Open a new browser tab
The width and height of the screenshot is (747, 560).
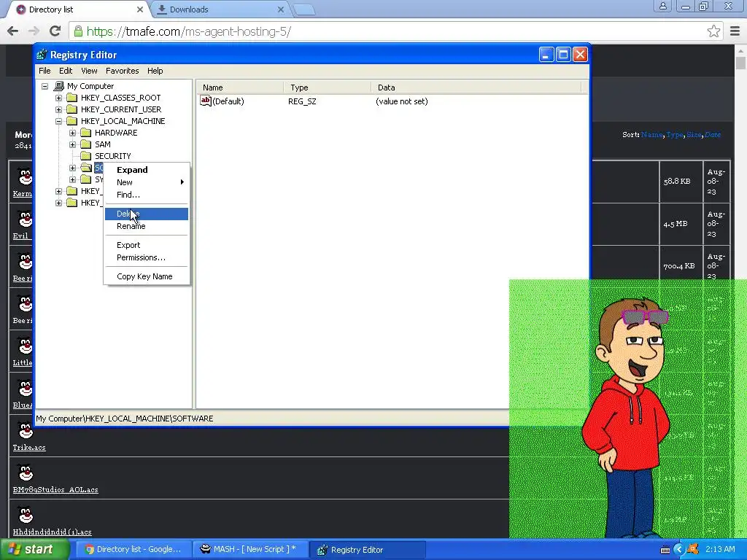pyautogui.click(x=303, y=9)
